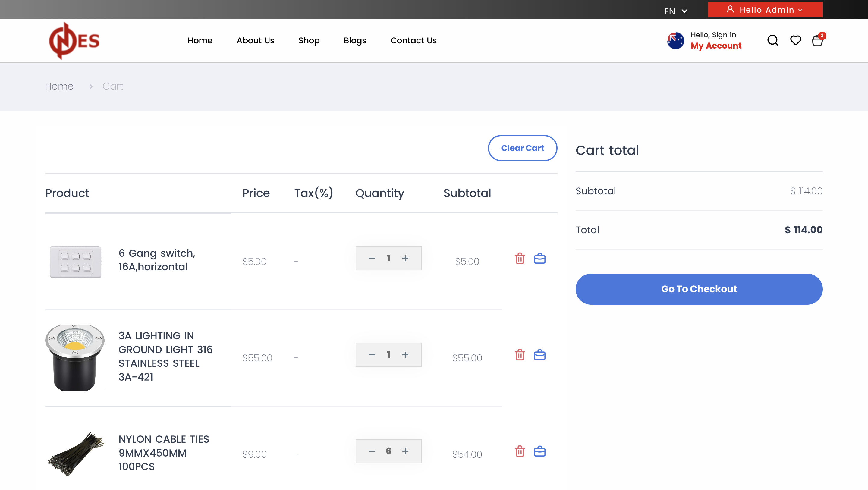868x490 pixels.
Task: Click quantity field of 6 Gang switch
Action: (x=388, y=259)
